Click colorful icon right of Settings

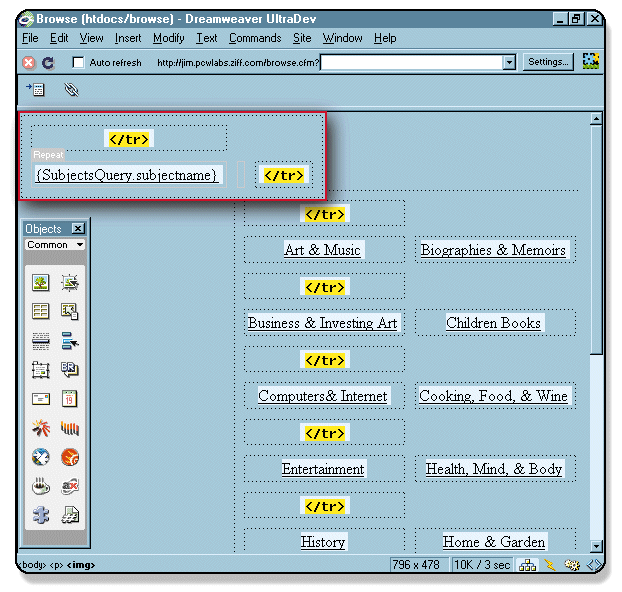(591, 62)
